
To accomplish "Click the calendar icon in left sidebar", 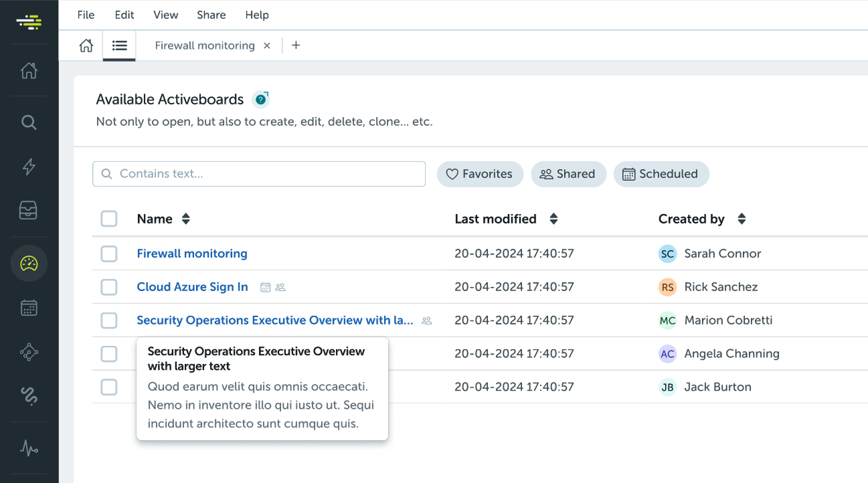I will (x=29, y=308).
